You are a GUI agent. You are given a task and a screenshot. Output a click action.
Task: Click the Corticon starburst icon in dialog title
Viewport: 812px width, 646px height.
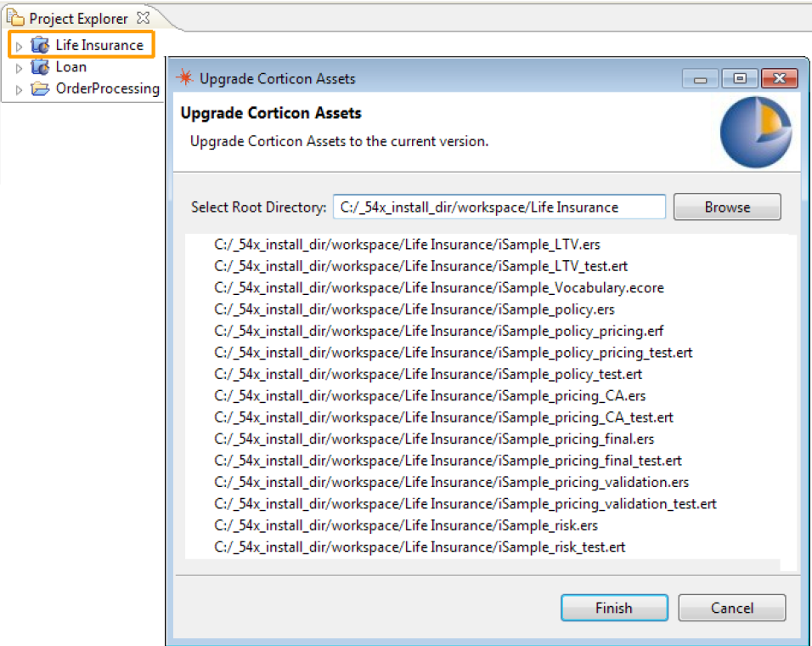click(x=185, y=77)
